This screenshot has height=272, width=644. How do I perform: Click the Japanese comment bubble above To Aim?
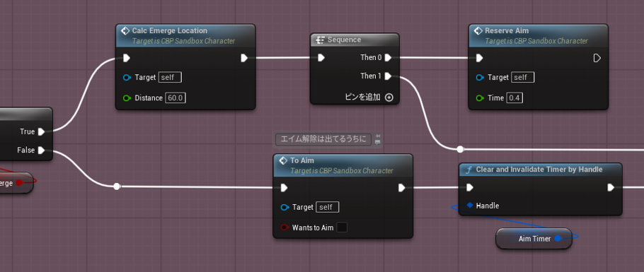click(x=323, y=139)
